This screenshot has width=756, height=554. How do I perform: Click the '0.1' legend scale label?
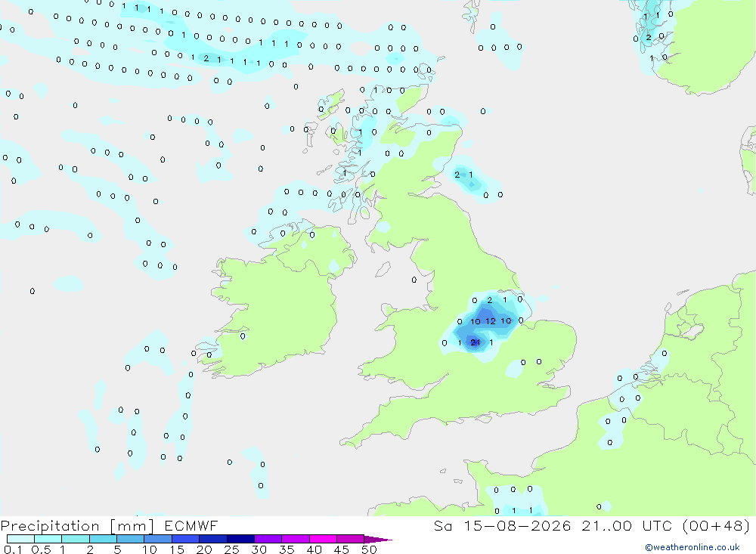[x=13, y=549]
